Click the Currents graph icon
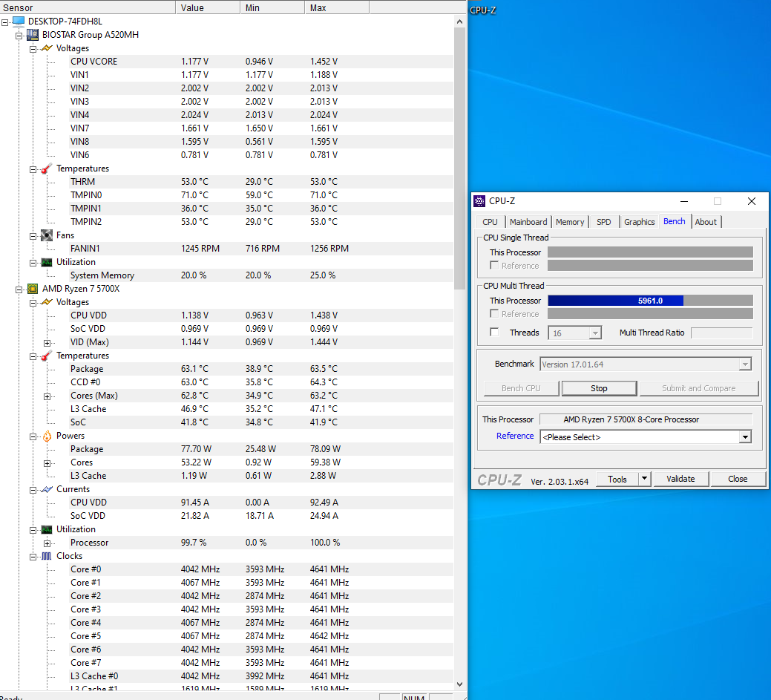771x700 pixels. (47, 489)
